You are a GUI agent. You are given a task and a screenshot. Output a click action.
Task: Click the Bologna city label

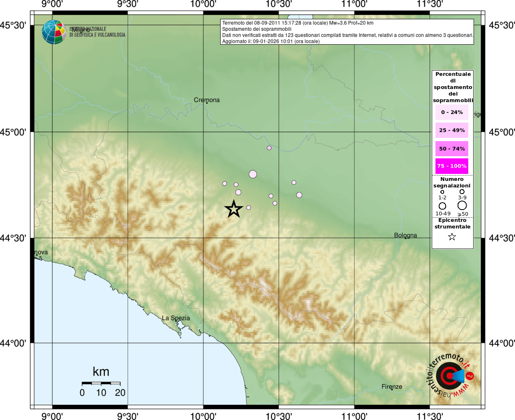(406, 235)
